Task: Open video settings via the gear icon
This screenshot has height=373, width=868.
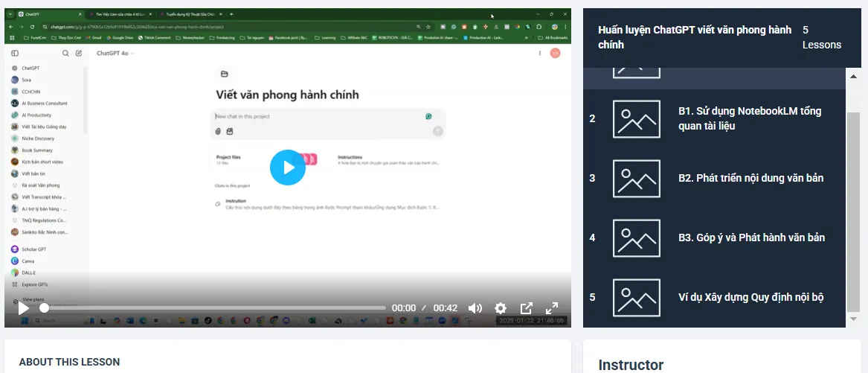Action: tap(501, 308)
